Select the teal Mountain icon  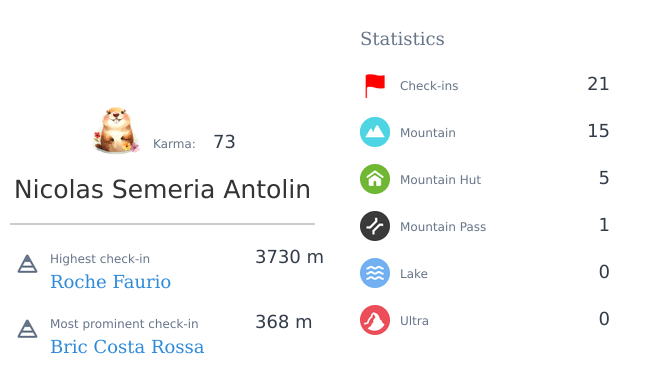(x=375, y=132)
